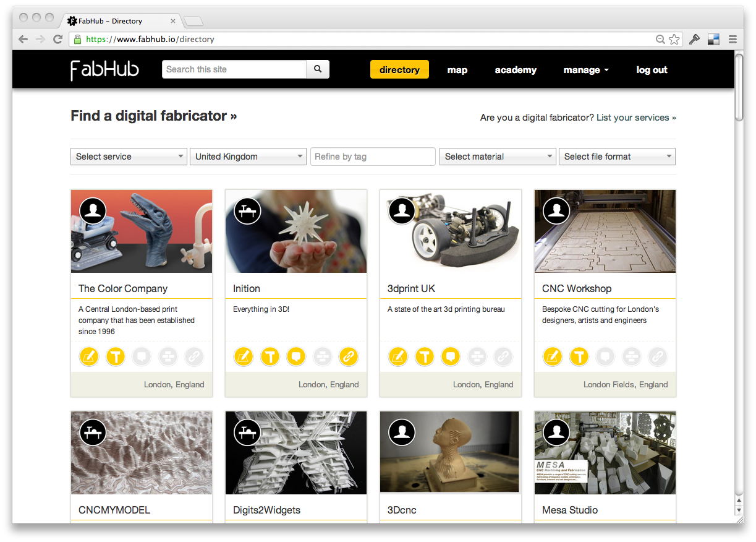Select the FabHub – Directory browser tab

pyautogui.click(x=121, y=21)
